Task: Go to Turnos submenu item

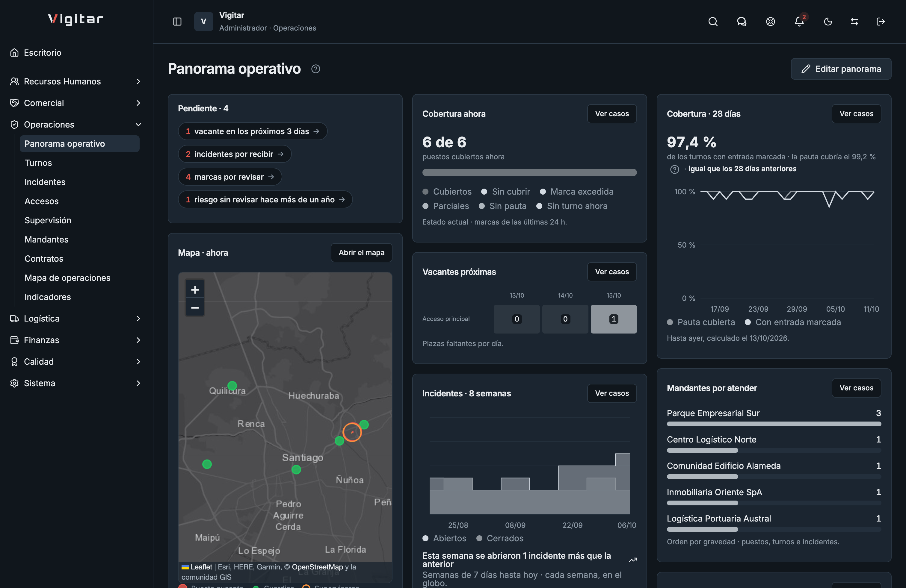Action: click(x=80, y=163)
